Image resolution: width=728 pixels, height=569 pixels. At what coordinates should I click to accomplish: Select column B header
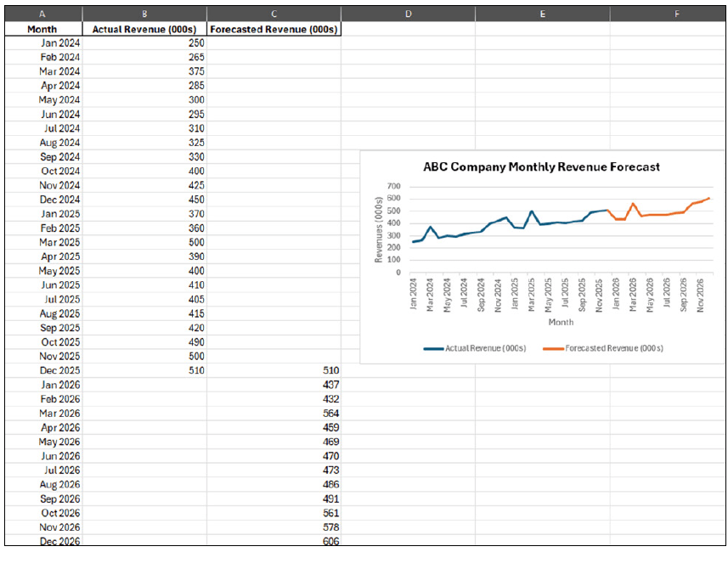pos(145,14)
